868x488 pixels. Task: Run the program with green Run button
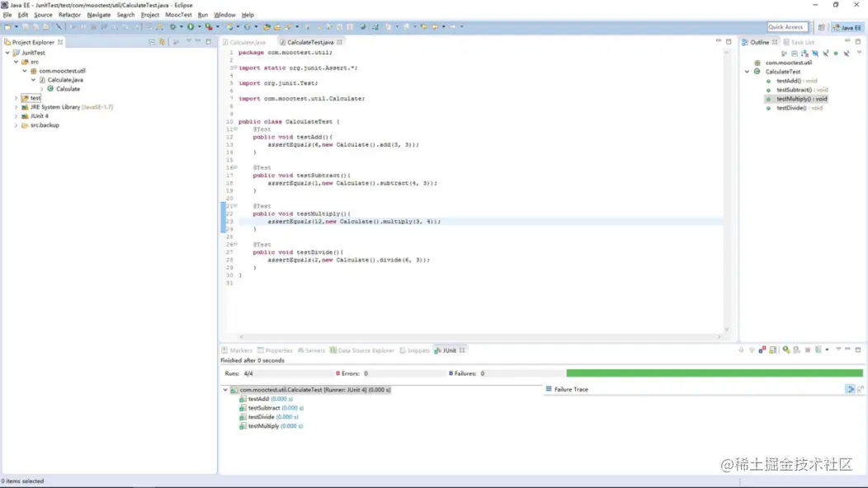[191, 26]
